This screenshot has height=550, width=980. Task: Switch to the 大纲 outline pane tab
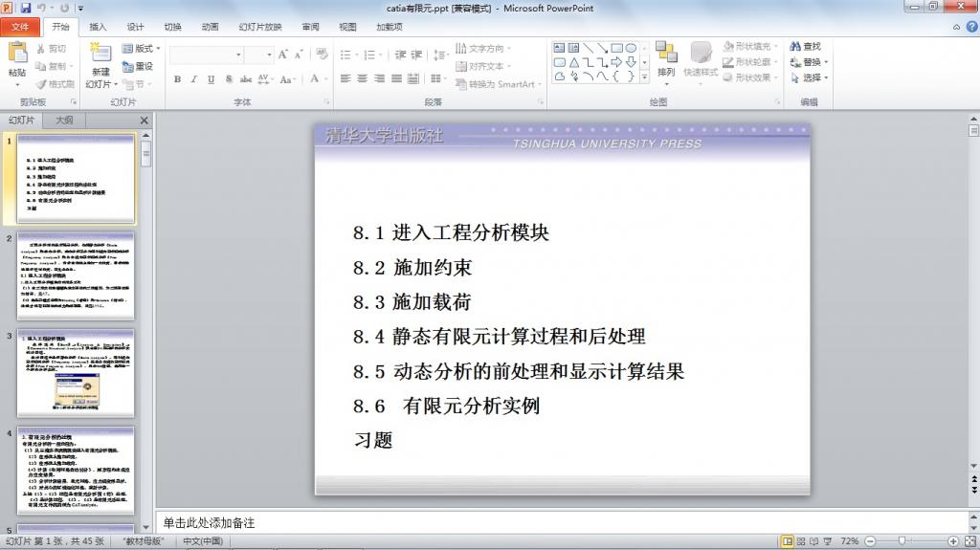pos(64,120)
